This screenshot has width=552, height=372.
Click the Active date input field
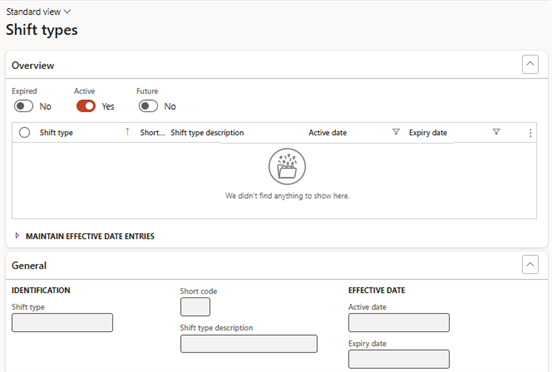[399, 322]
